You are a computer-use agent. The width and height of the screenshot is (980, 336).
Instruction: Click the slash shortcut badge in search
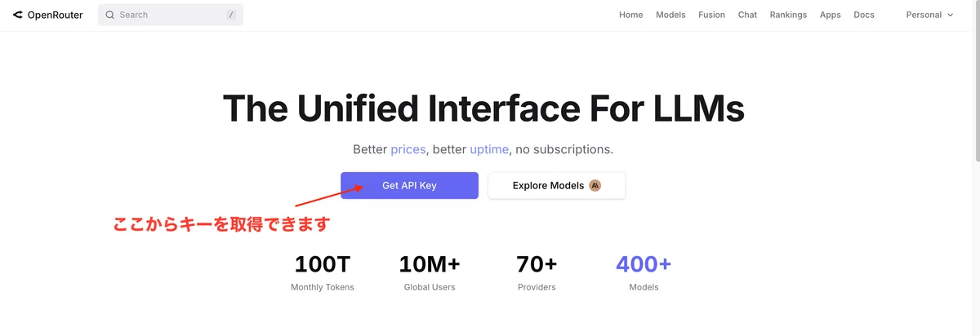click(x=231, y=15)
